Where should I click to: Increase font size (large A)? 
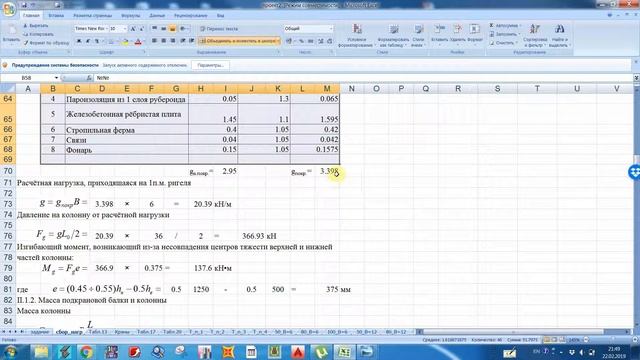[x=133, y=29]
